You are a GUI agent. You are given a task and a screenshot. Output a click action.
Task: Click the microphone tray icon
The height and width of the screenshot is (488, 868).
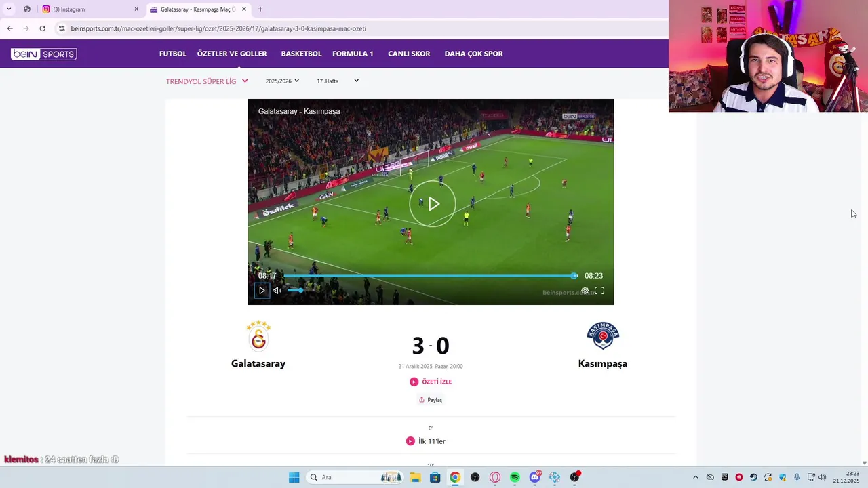tap(797, 477)
